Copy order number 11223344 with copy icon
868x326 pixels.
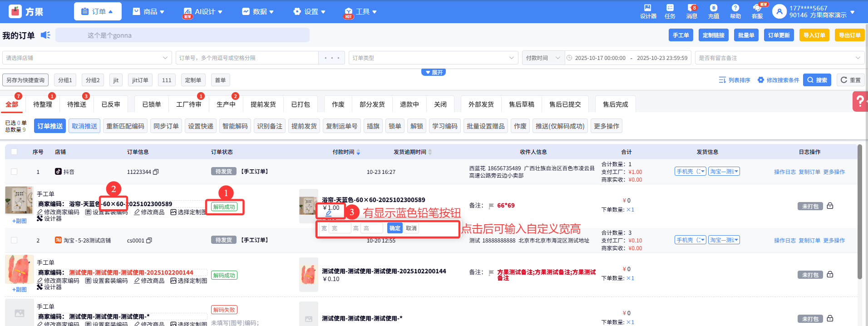156,172
